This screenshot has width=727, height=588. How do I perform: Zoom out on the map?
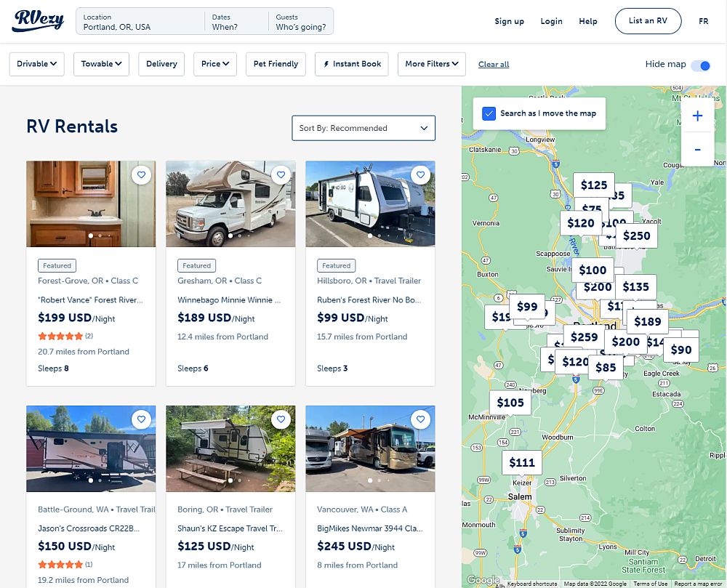[697, 149]
